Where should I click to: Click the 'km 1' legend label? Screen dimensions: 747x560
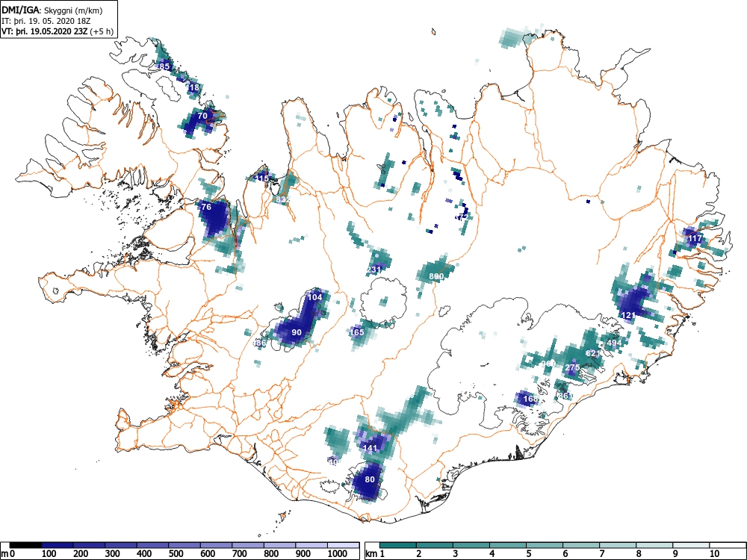pos(375,554)
